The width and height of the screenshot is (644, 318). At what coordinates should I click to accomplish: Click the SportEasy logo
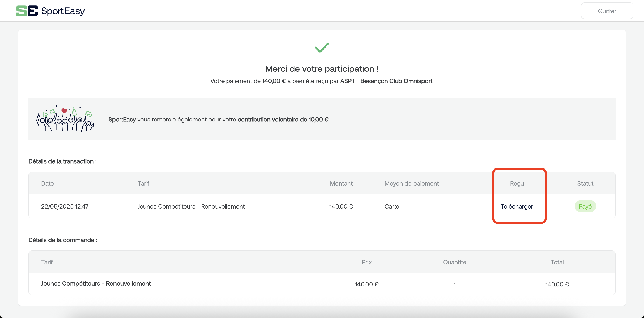(x=51, y=11)
